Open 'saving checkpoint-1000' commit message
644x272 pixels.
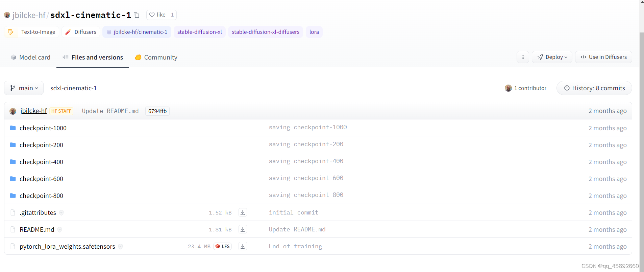pos(308,127)
